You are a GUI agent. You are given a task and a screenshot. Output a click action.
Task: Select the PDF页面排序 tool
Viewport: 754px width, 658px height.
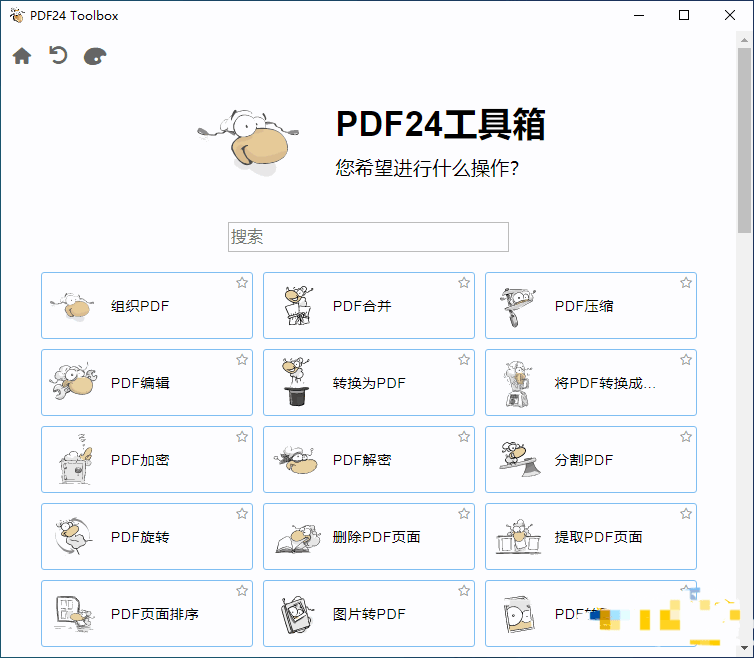coord(146,614)
